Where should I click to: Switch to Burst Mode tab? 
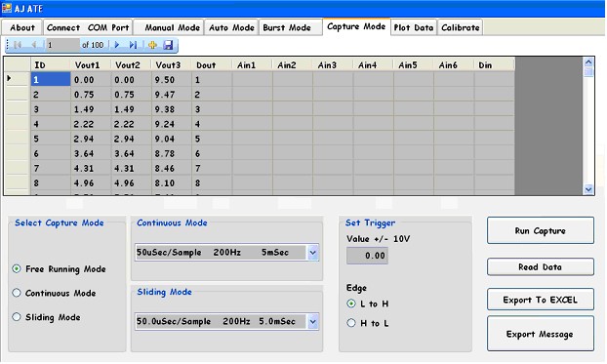(291, 27)
